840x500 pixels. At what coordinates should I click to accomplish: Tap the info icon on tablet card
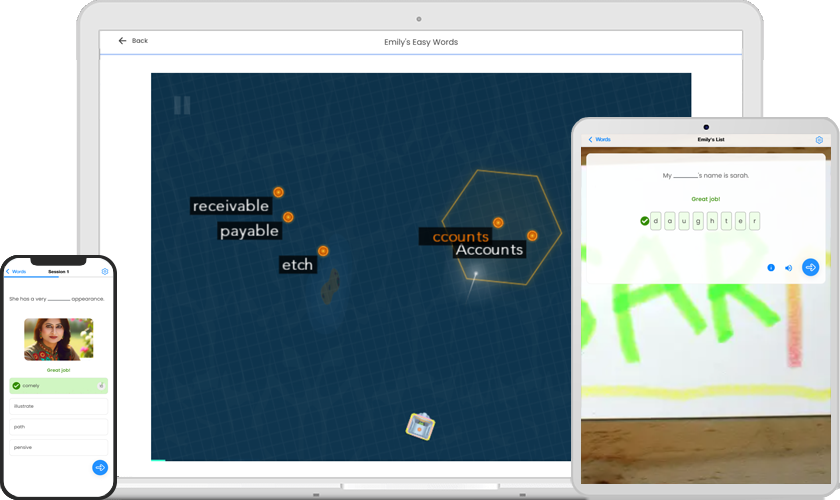click(x=771, y=267)
